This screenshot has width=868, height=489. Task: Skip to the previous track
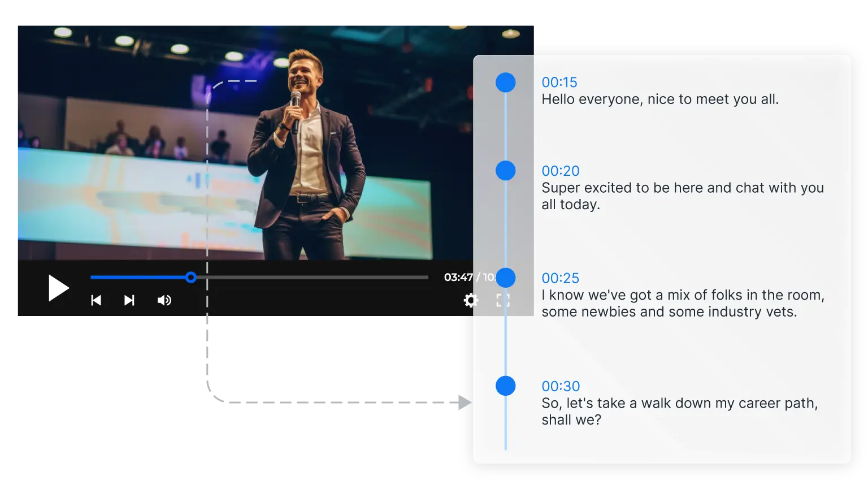(96, 300)
